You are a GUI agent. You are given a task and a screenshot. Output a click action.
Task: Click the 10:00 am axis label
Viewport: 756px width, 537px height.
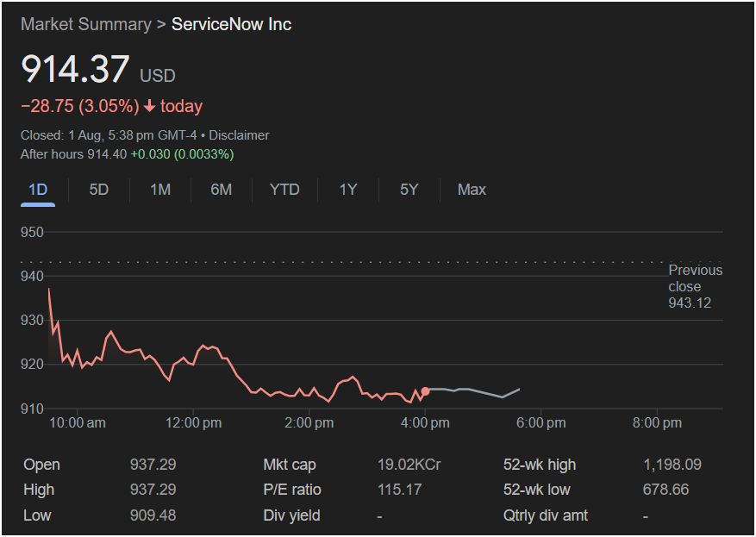(x=77, y=423)
